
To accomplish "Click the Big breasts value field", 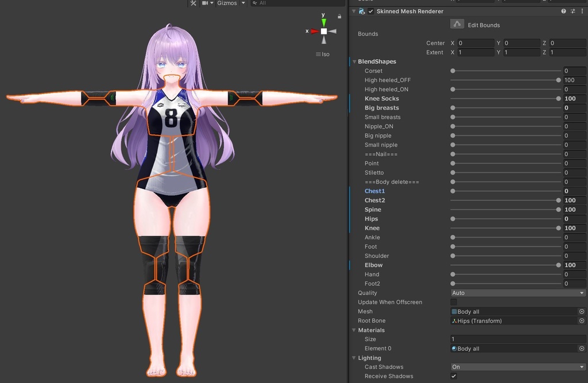I will 575,108.
